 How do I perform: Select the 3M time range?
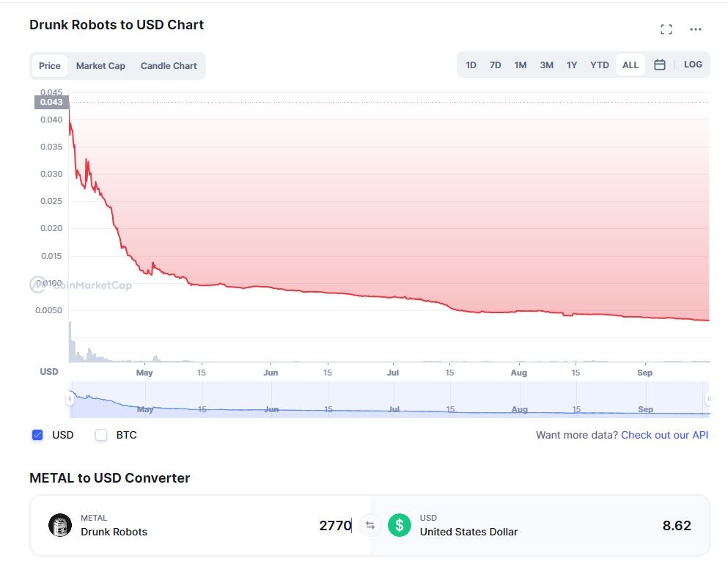[546, 65]
